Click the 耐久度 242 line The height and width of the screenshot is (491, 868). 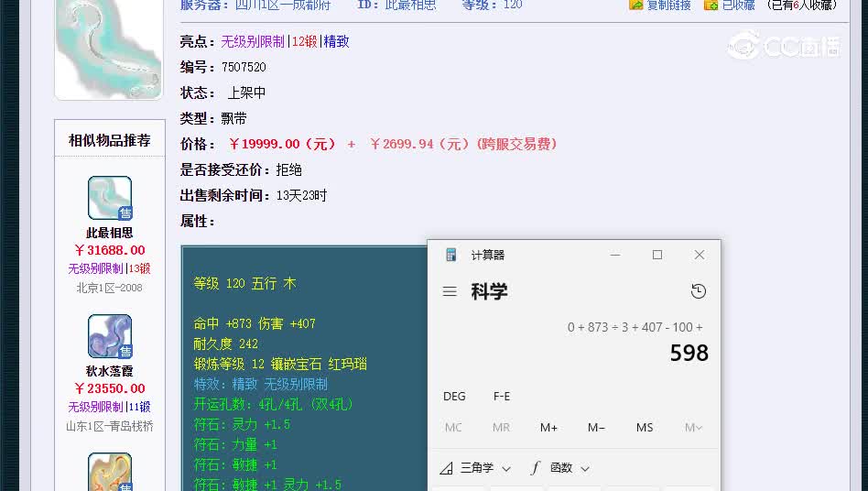point(226,344)
